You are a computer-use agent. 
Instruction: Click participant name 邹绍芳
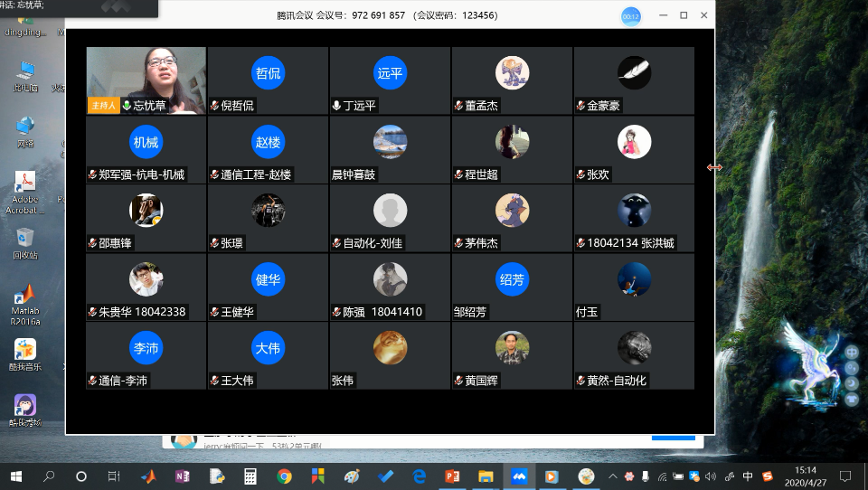click(x=469, y=312)
